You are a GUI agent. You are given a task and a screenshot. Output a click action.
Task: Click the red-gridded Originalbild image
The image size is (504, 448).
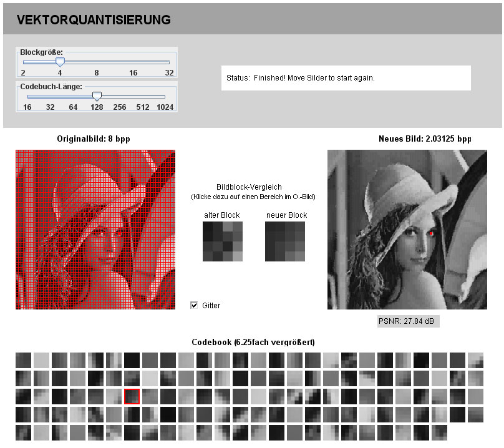click(95, 230)
